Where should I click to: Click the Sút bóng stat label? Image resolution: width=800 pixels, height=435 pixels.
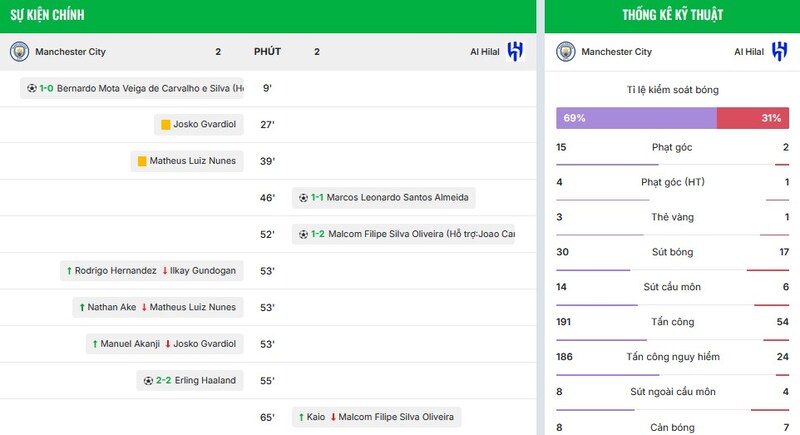click(672, 252)
